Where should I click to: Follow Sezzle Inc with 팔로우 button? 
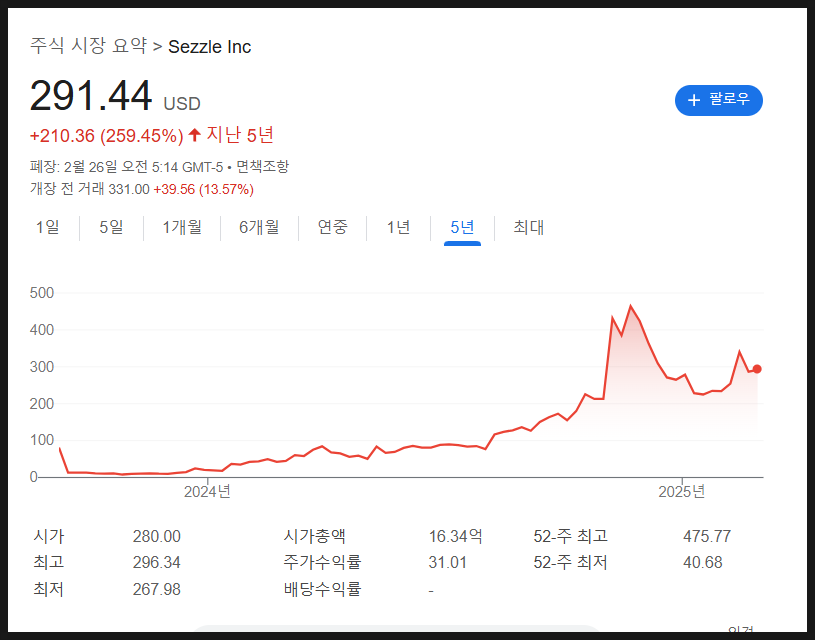pyautogui.click(x=719, y=100)
